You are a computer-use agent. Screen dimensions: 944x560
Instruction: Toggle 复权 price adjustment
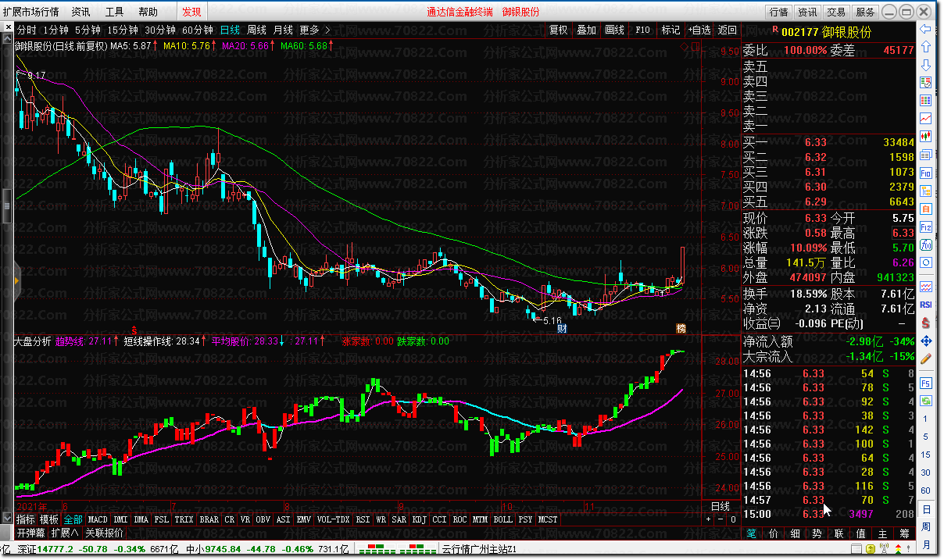559,30
